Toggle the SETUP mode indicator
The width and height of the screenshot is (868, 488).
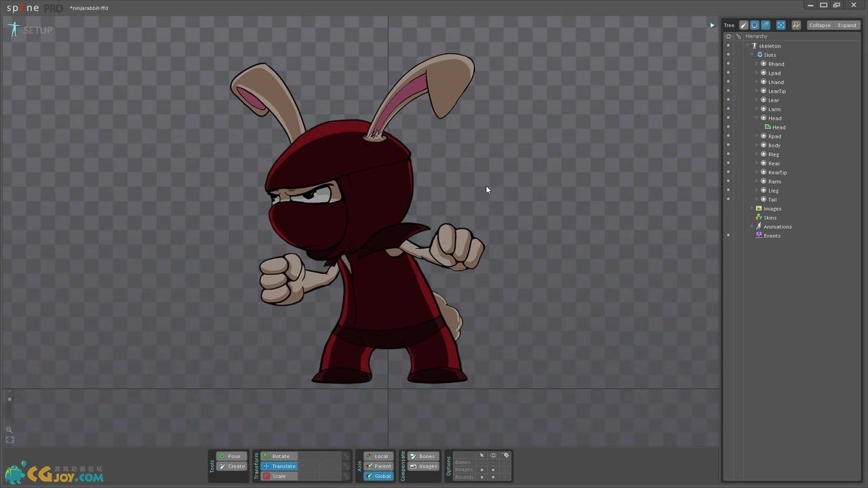click(x=30, y=30)
